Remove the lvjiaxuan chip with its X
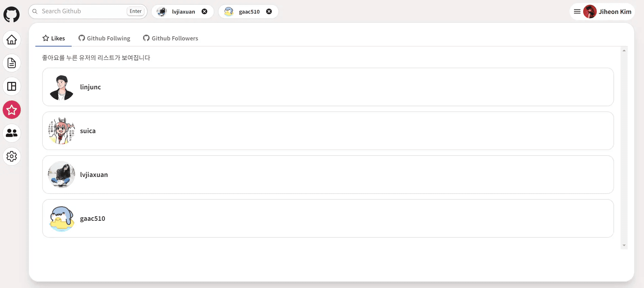 (205, 11)
